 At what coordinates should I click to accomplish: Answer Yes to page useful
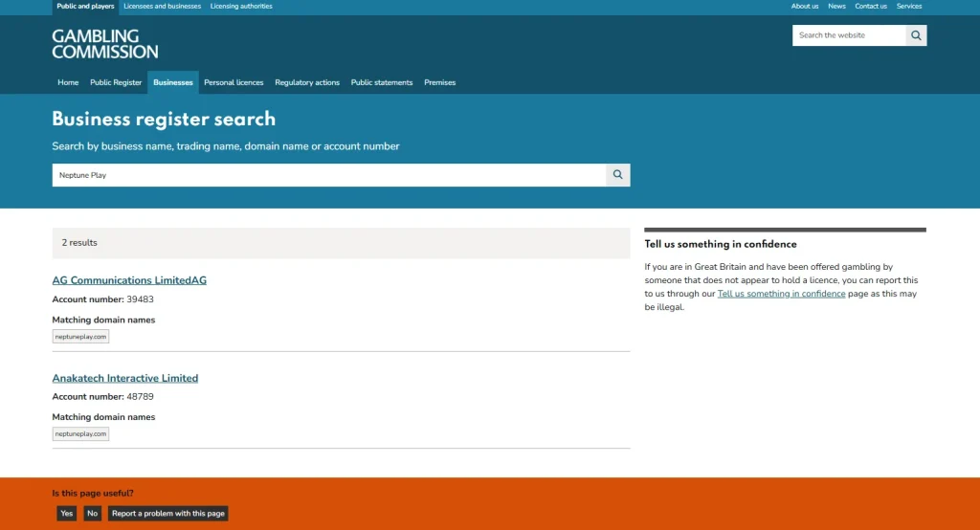pos(67,513)
